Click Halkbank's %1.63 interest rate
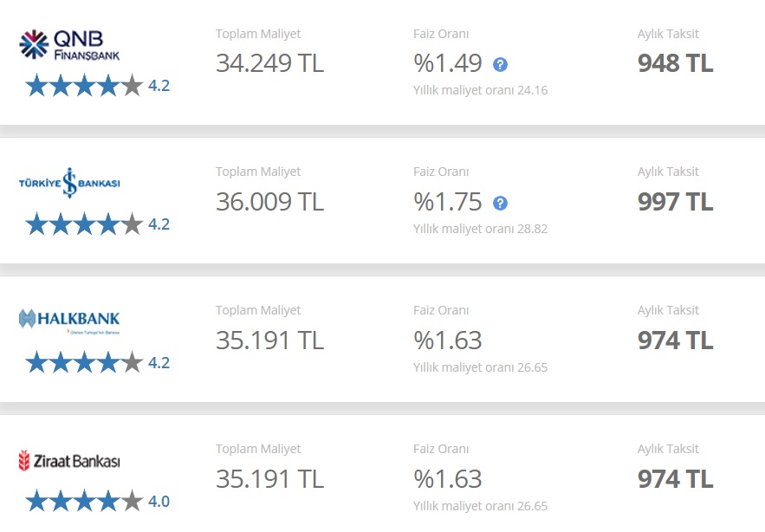Viewport: 765px width, 532px height. click(x=448, y=341)
